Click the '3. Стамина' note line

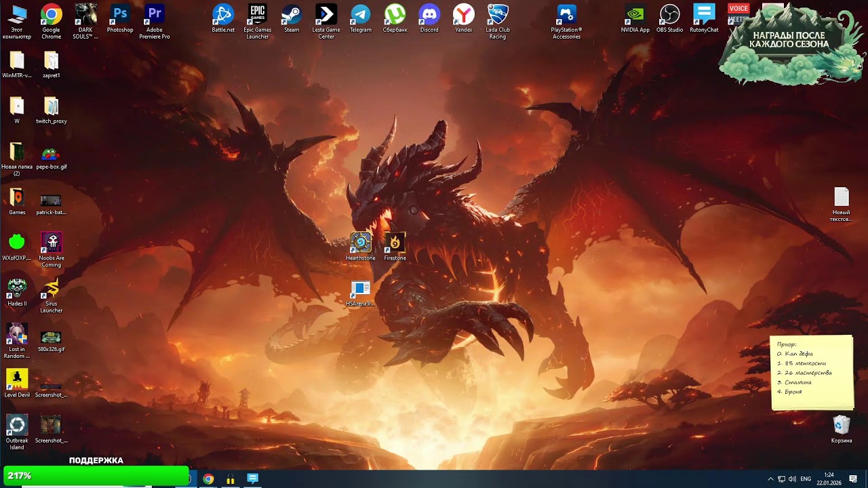tap(794, 382)
